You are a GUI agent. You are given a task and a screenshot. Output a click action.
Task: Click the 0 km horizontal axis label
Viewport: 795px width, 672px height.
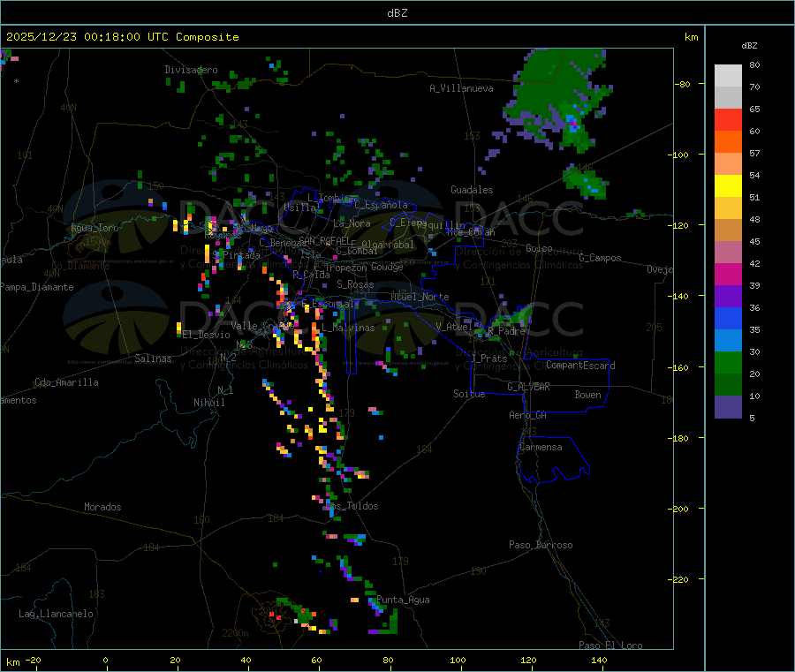(x=105, y=660)
